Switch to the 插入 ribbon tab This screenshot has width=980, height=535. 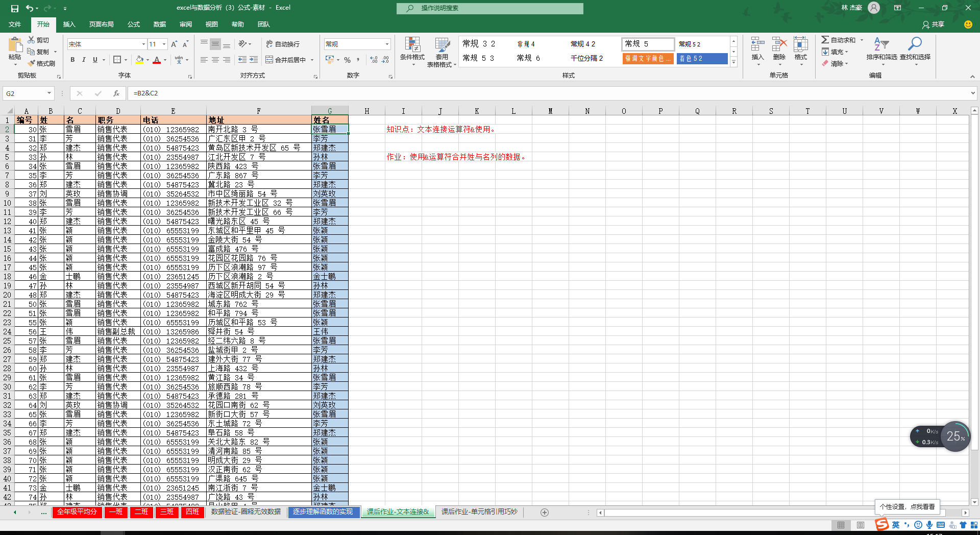click(69, 25)
